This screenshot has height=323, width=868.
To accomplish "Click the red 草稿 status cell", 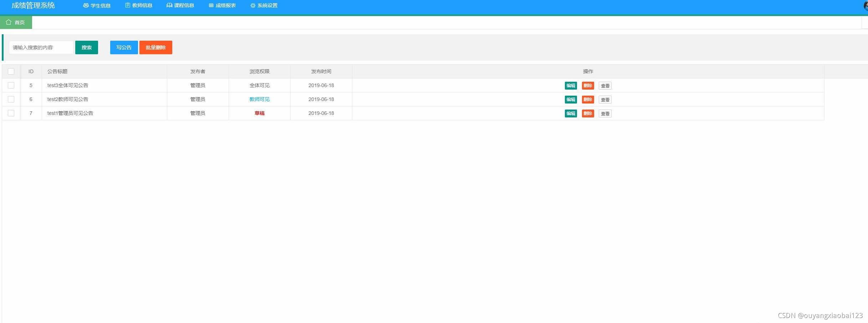I will click(260, 113).
